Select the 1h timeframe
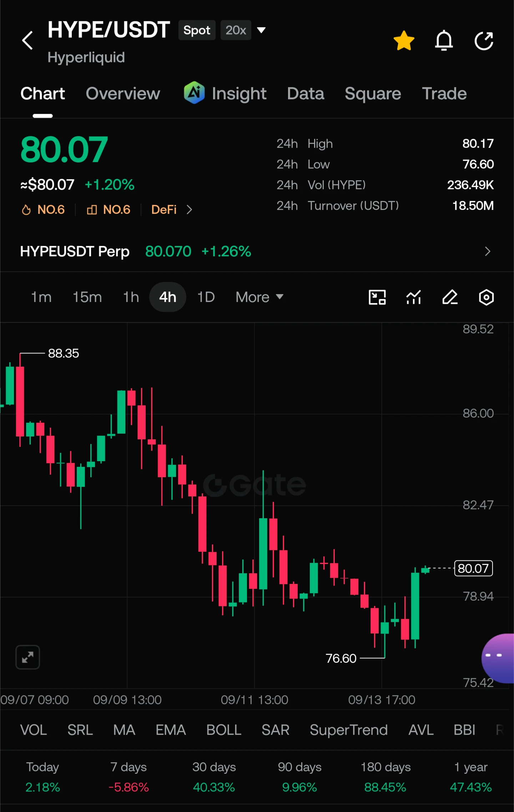 [131, 297]
